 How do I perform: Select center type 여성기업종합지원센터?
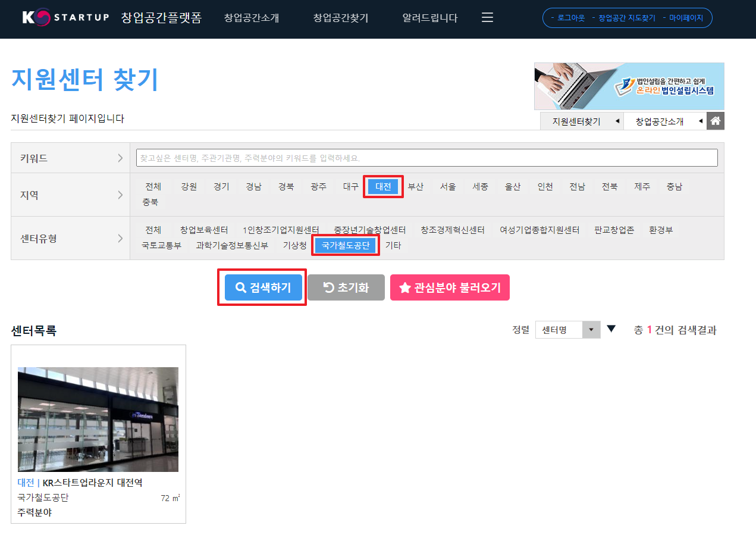point(539,230)
